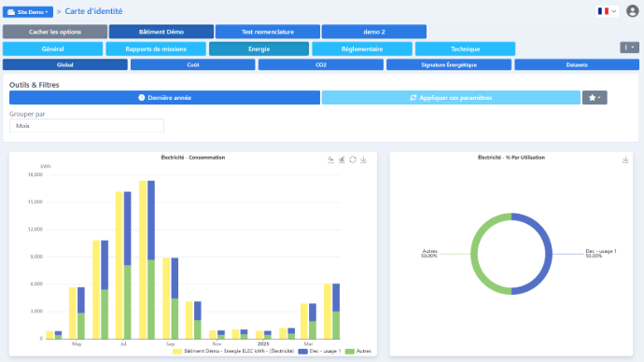Click the Elec - usage 1 50.00% donut label

tap(601, 253)
